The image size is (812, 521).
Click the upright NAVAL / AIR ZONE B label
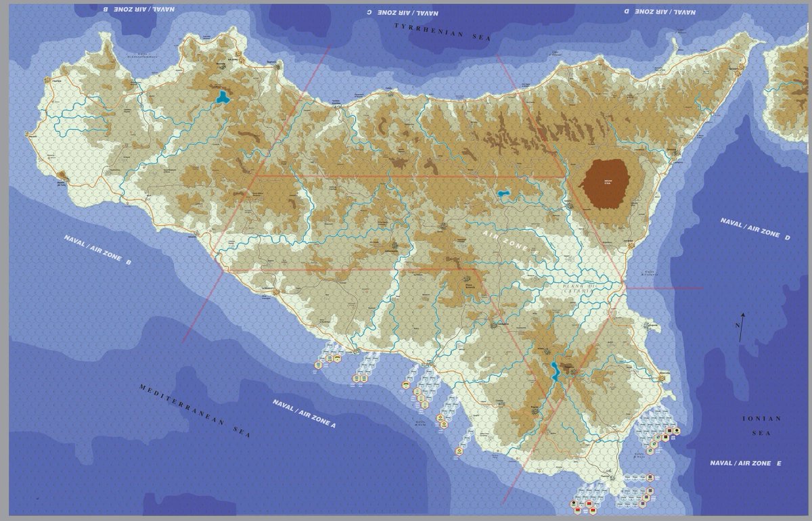pos(97,248)
